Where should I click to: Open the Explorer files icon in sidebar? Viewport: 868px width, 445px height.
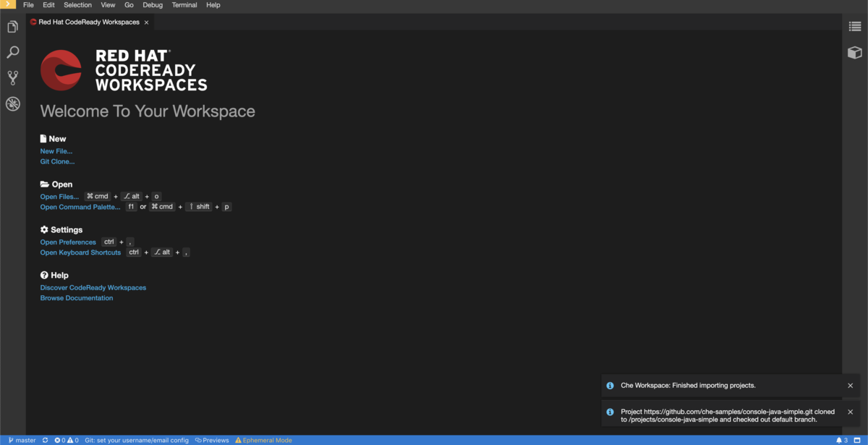[x=12, y=27]
